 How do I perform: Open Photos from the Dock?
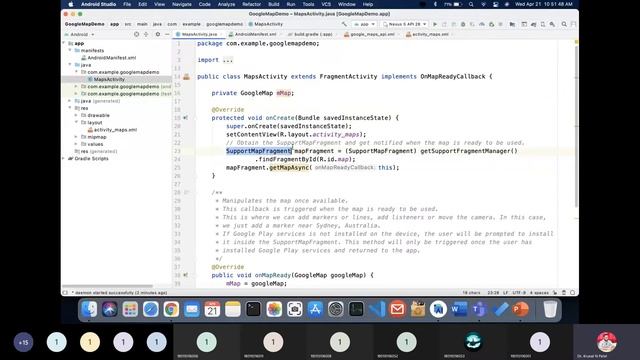coord(274,309)
